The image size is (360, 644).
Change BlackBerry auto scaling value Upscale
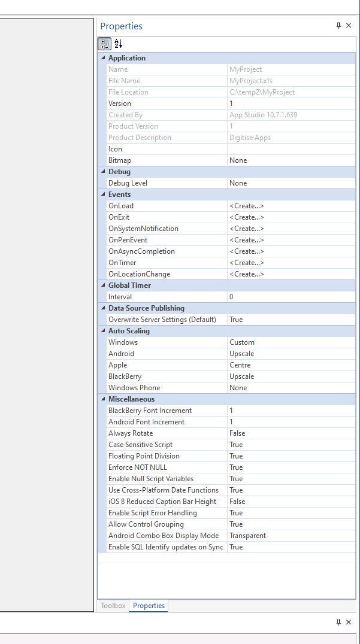click(291, 376)
